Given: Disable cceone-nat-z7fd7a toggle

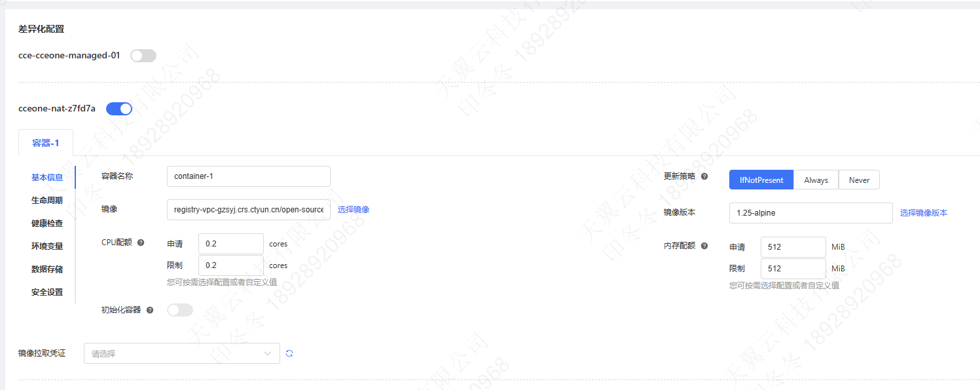Looking at the screenshot, I should tap(119, 109).
